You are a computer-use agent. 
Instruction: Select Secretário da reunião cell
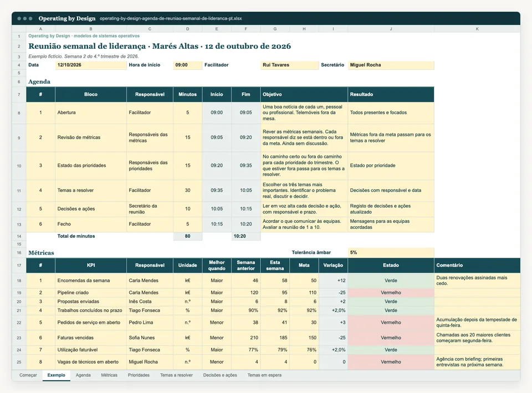coord(150,209)
